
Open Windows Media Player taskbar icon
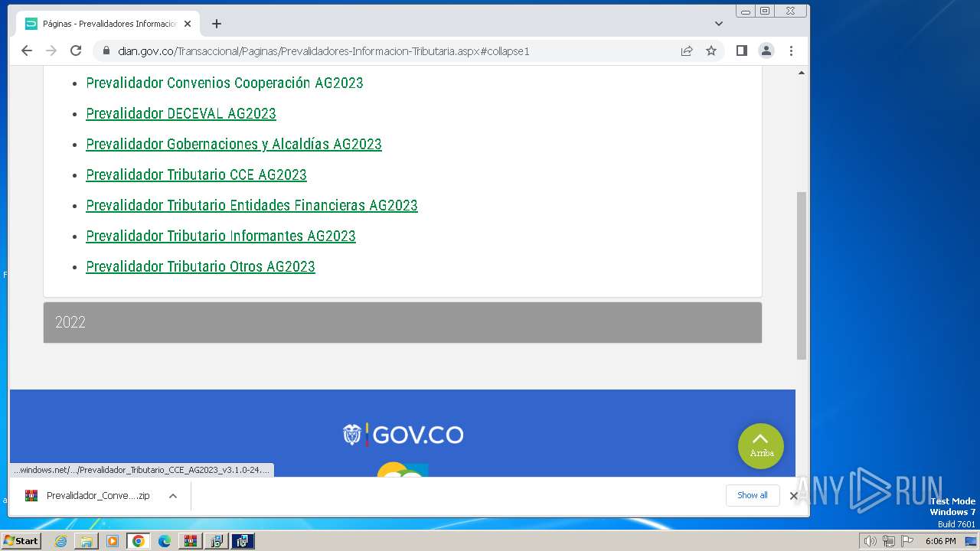(x=113, y=541)
